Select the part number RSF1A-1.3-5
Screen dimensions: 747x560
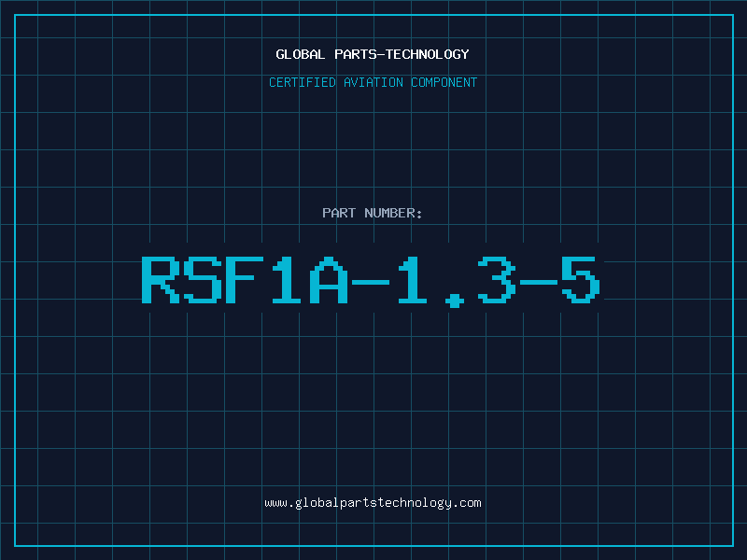tap(371, 281)
